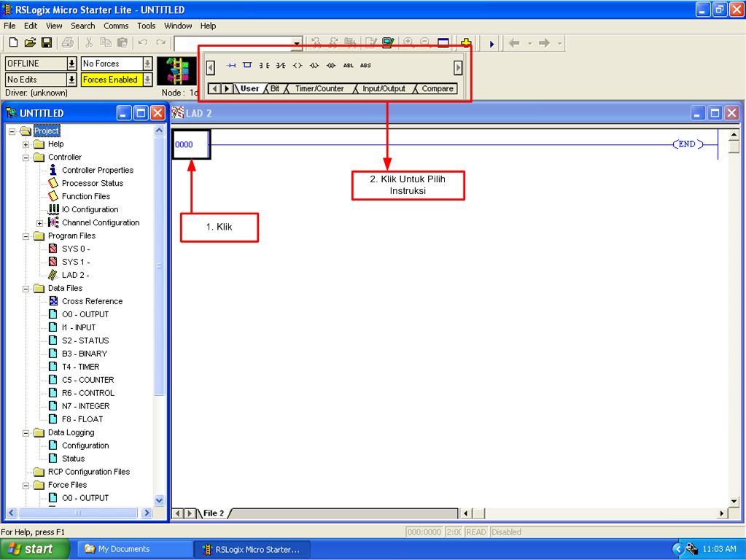Switch to the Input/Output instruction tab

[384, 88]
